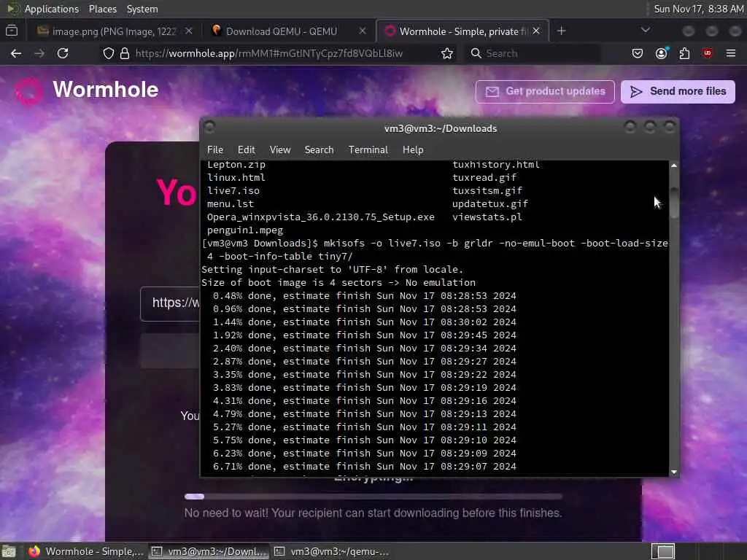Click the show desktop icon in taskbar

click(9, 551)
